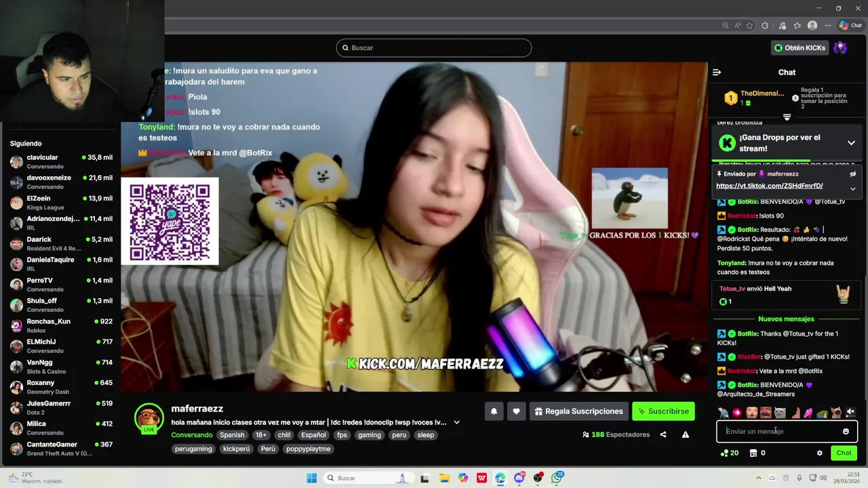Expand the stream title description chevron
The height and width of the screenshot is (488, 868).
pos(456,422)
